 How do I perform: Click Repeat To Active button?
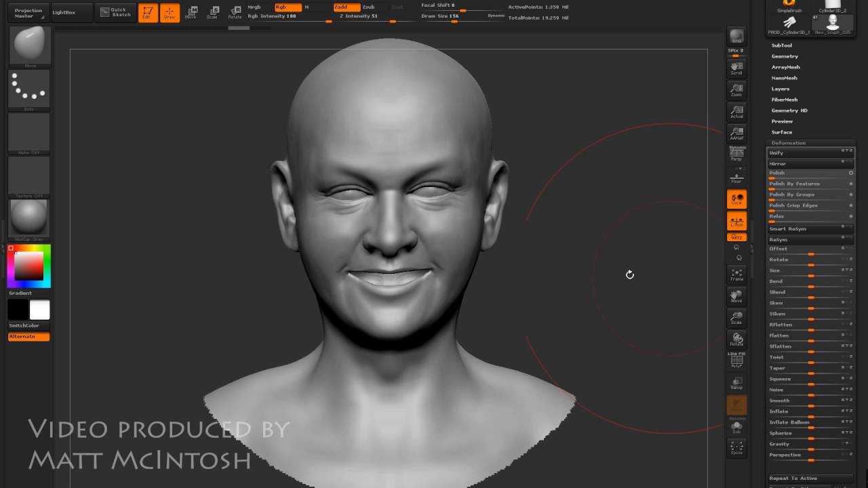click(810, 479)
